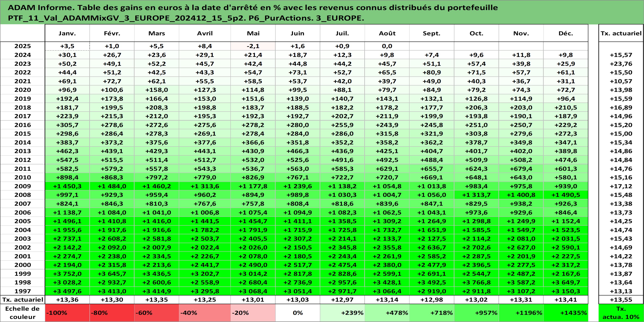Click the 'Tx. actua. 10%' green cell
This screenshot has height=322, width=644.
point(621,313)
